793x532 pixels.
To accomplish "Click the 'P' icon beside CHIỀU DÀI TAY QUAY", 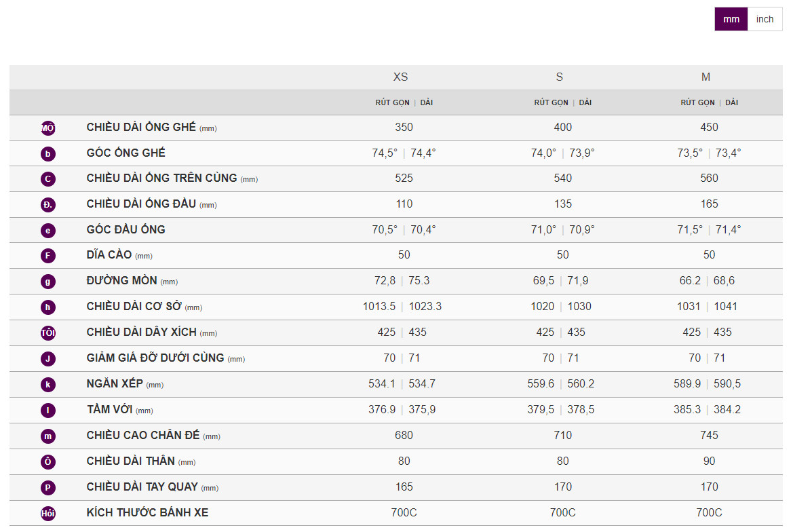I will click(x=47, y=488).
